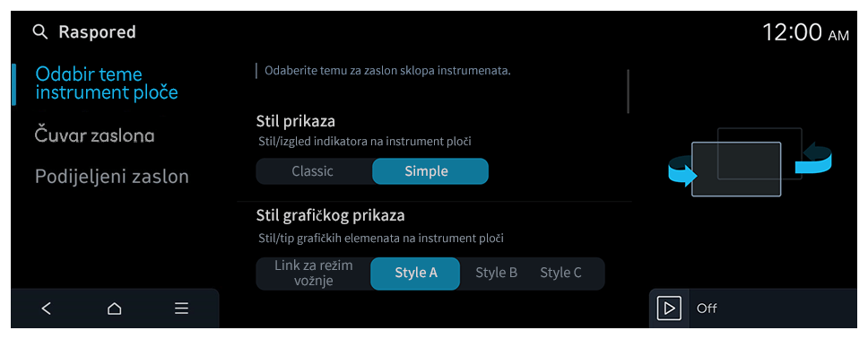
Task: Click the Raspored header title
Action: [x=97, y=32]
